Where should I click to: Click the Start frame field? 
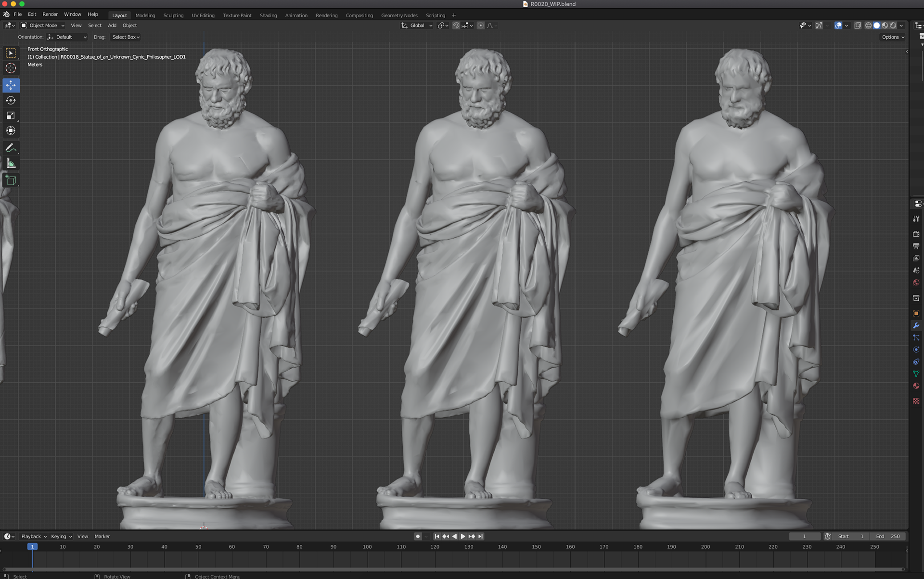tap(852, 536)
